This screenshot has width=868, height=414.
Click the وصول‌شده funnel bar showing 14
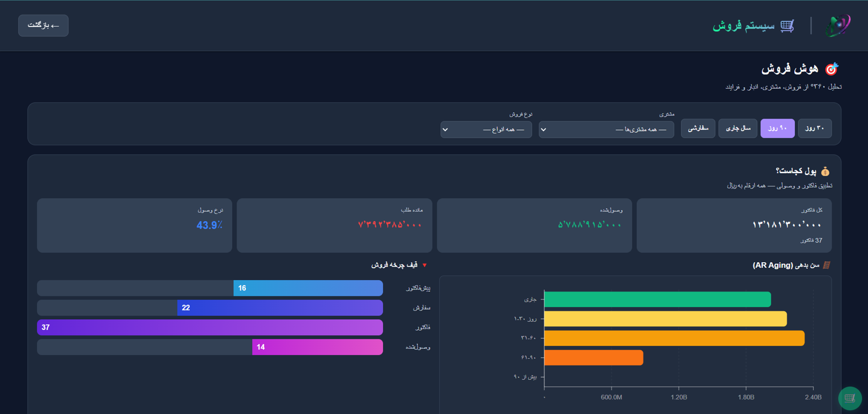pos(317,347)
